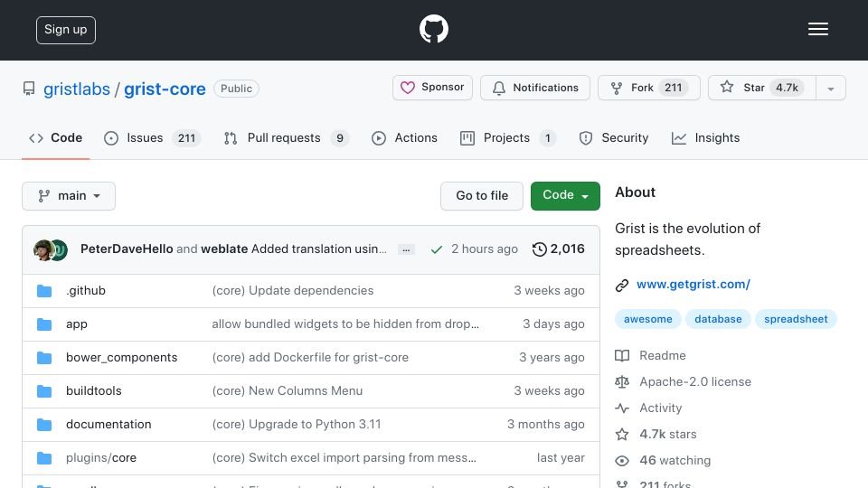This screenshot has height=488, width=868.
Task: Open the Projects tab
Action: (x=508, y=138)
